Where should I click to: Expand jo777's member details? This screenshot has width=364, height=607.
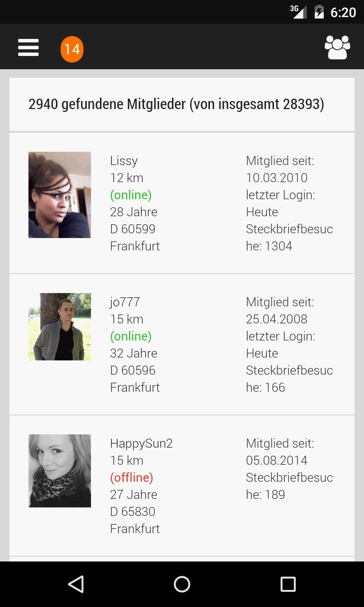pos(182,344)
